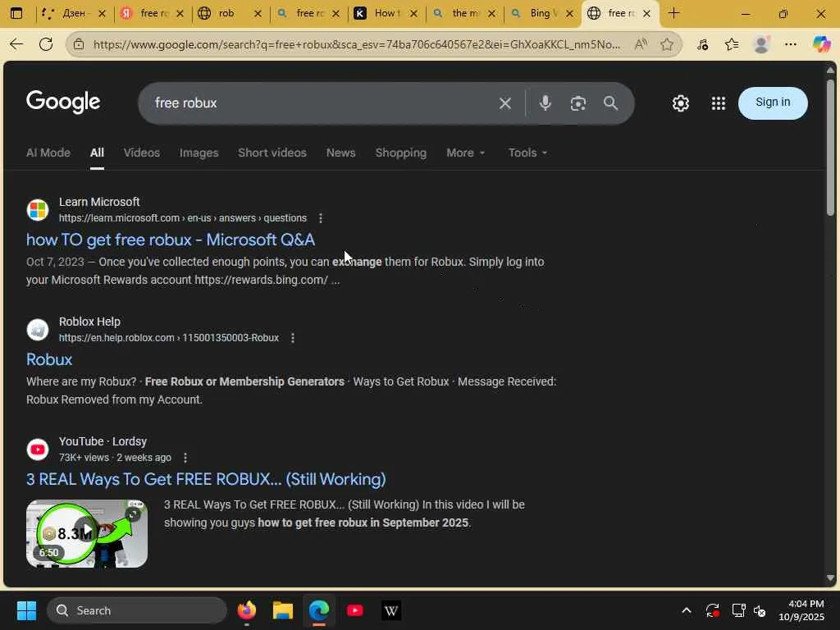Viewport: 840px width, 630px height.
Task: Open the YouTube app in taskbar
Action: point(354,610)
